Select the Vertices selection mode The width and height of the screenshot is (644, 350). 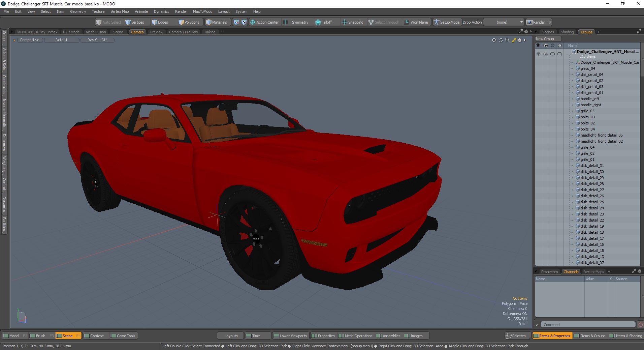coord(135,22)
